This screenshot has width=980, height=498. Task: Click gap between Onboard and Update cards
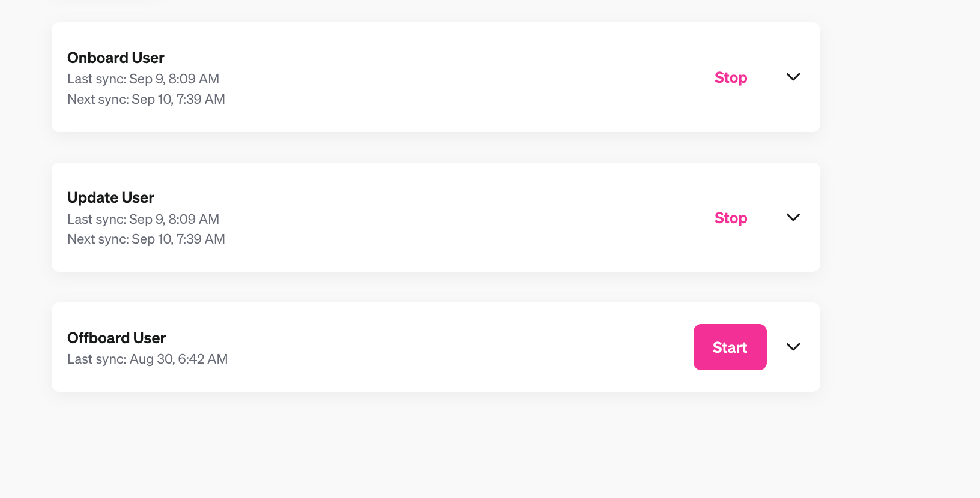[x=436, y=147]
